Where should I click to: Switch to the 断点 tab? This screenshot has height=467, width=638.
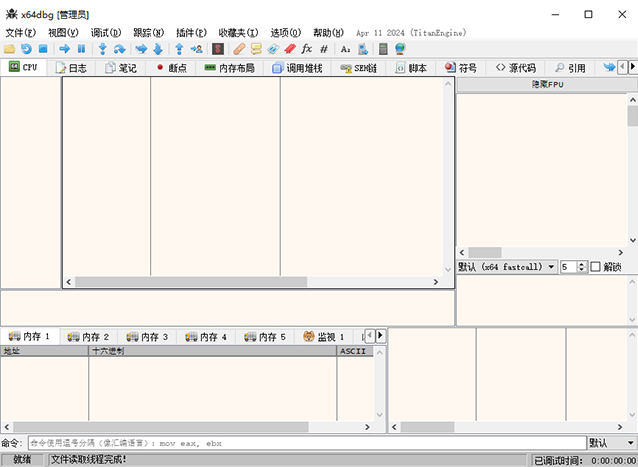coord(171,68)
